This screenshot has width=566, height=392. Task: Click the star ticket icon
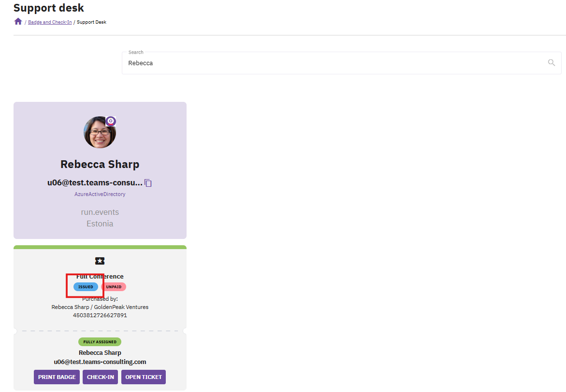point(100,261)
